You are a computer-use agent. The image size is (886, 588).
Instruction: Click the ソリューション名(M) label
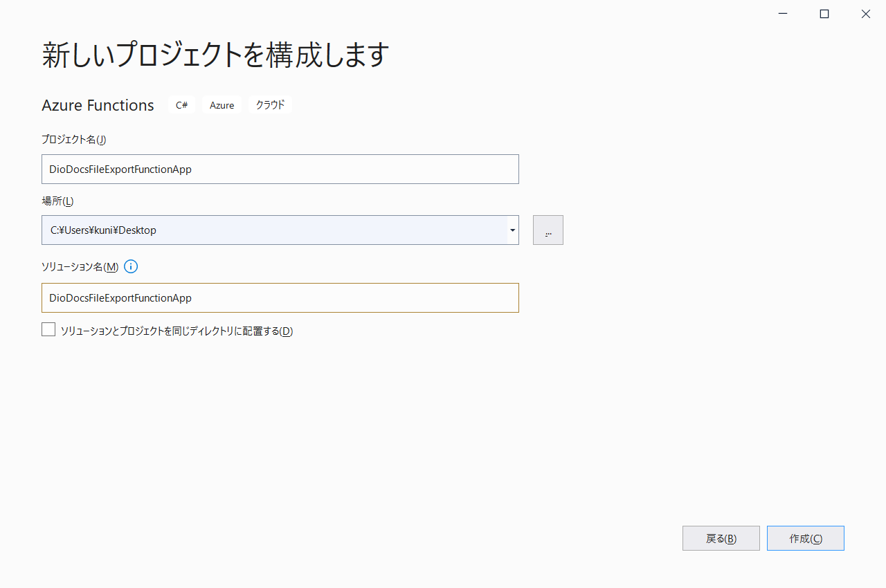[80, 266]
